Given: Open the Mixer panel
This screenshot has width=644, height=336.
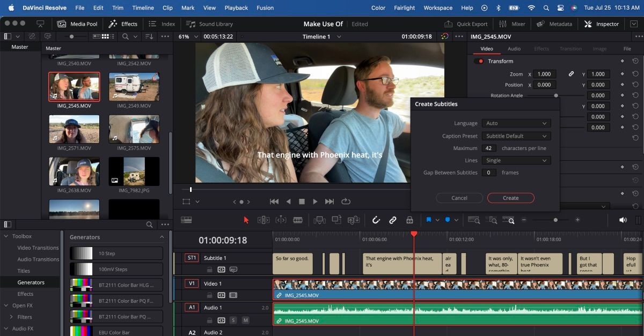Looking at the screenshot, I should click(x=512, y=24).
